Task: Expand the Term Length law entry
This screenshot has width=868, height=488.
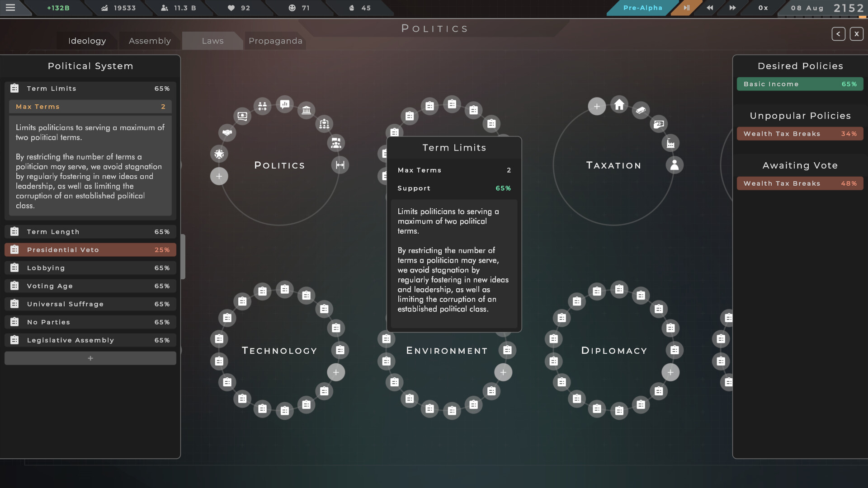Action: coord(90,232)
